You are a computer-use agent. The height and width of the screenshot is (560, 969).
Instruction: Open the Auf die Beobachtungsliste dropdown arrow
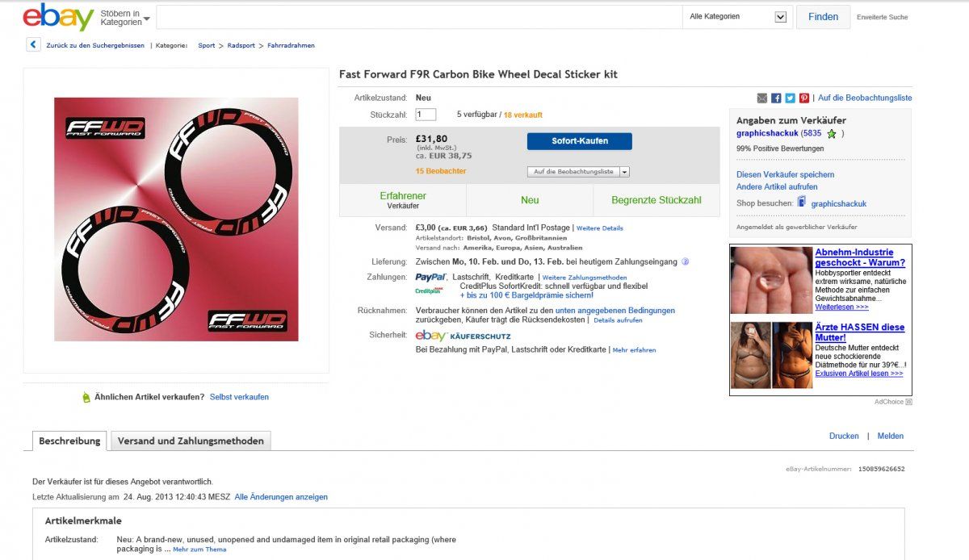tap(625, 172)
